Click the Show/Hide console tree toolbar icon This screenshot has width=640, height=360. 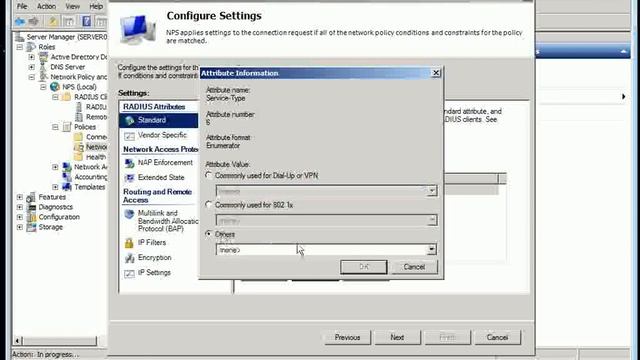[x=69, y=21]
